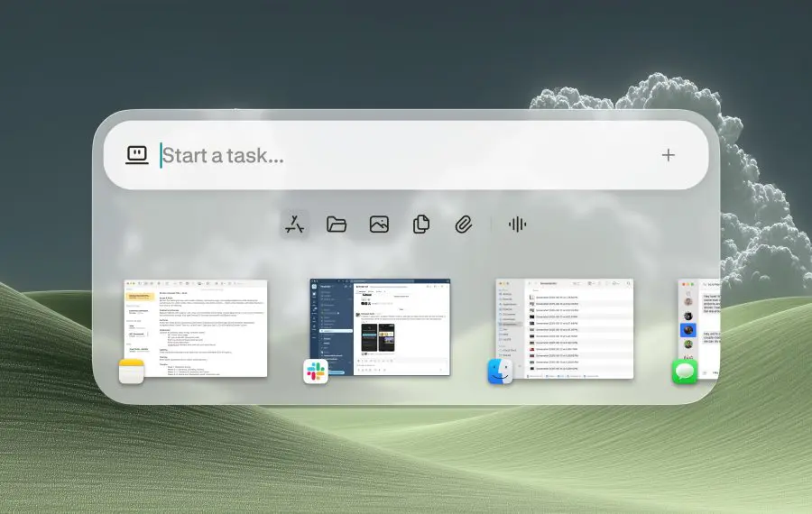Image resolution: width=812 pixels, height=514 pixels.
Task: Select the Apps icon in the toolbar
Action: [x=295, y=225]
